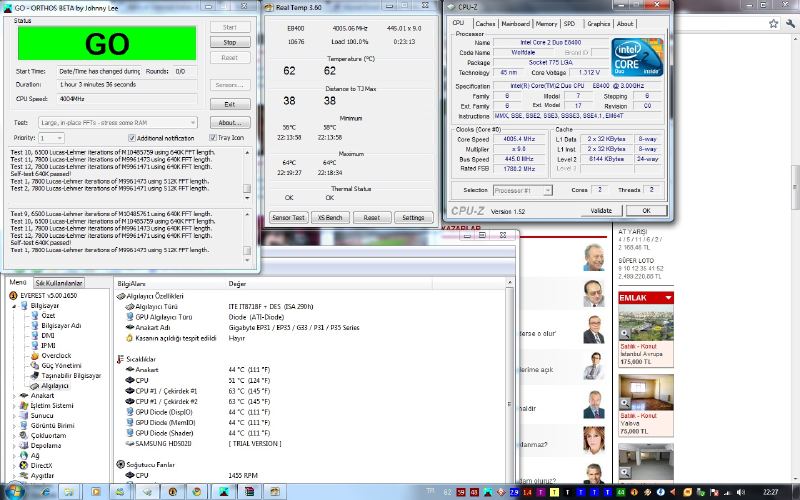Expand the Anakart tree node
Image resolution: width=800 pixels, height=500 pixels.
click(14, 396)
